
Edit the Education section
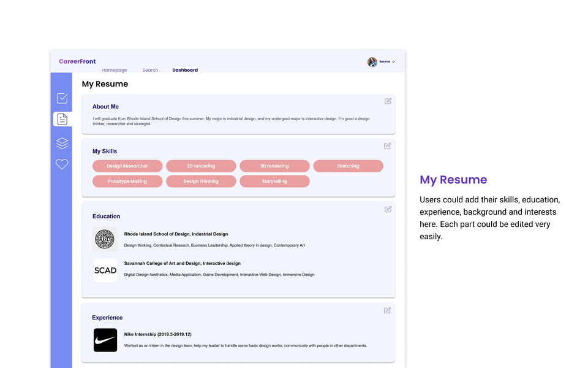[x=388, y=209]
